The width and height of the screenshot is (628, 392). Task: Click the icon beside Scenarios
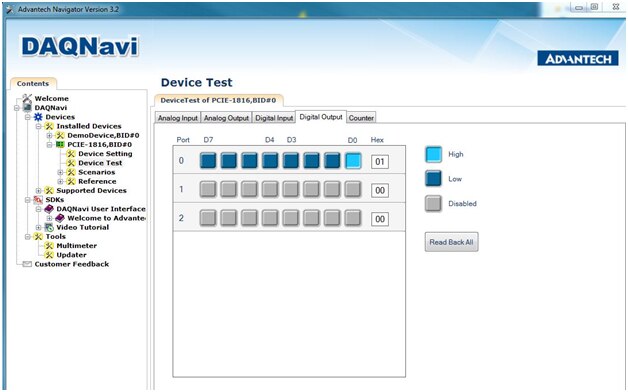pyautogui.click(x=71, y=172)
